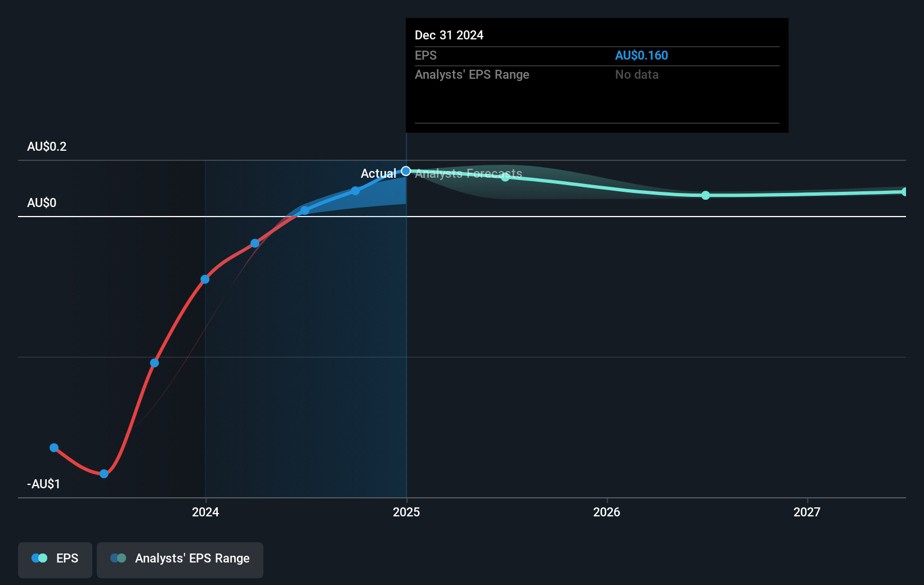924x585 pixels.
Task: Click the 2027 x-axis label
Action: click(807, 512)
